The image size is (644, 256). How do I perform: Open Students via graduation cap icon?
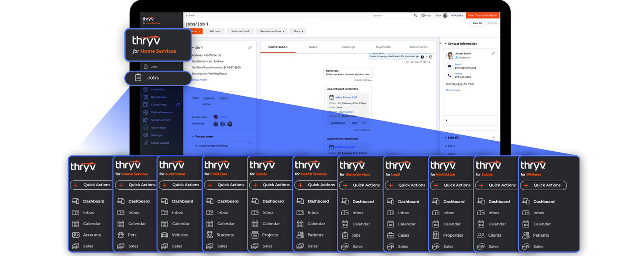209,235
